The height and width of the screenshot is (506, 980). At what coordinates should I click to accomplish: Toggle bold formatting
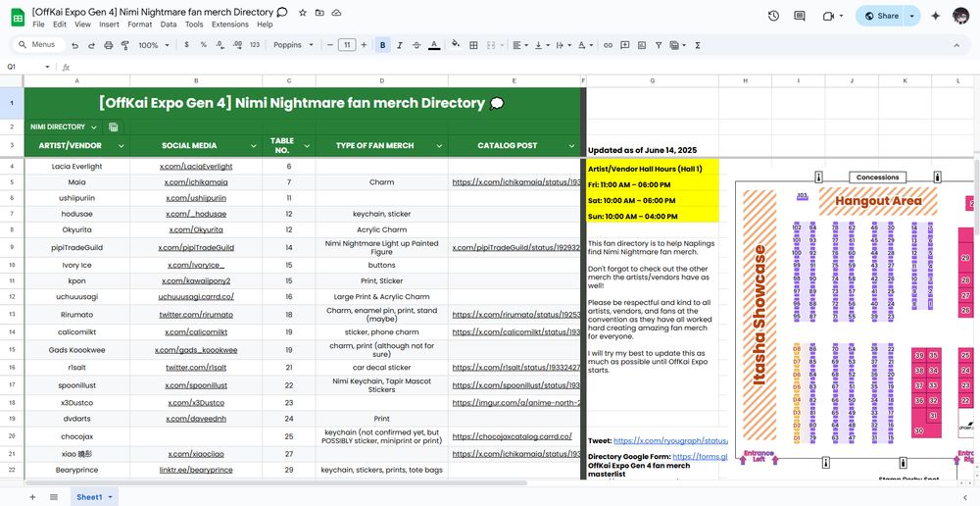(382, 45)
